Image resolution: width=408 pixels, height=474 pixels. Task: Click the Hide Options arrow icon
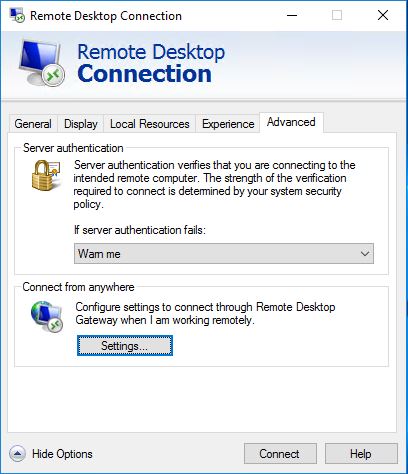pyautogui.click(x=17, y=454)
